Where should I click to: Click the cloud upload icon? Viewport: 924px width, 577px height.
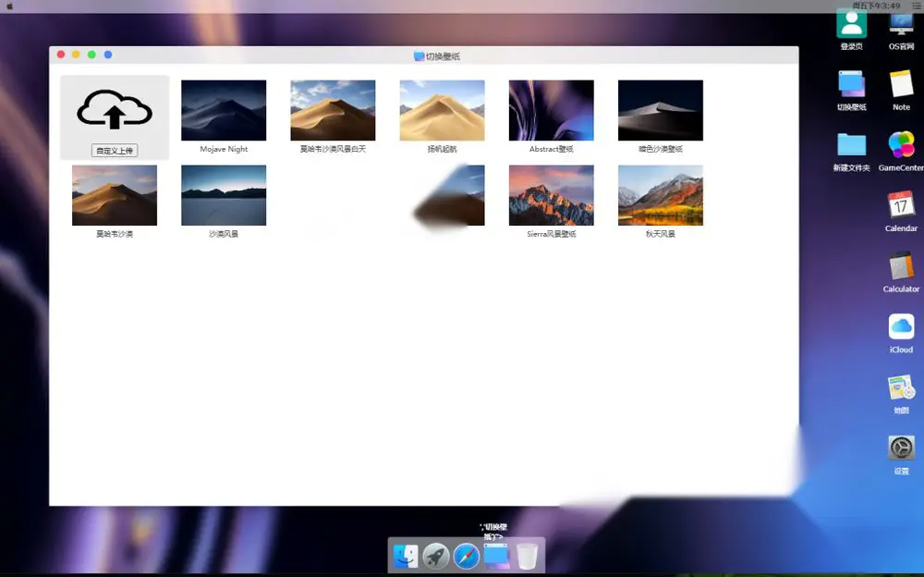[115, 110]
